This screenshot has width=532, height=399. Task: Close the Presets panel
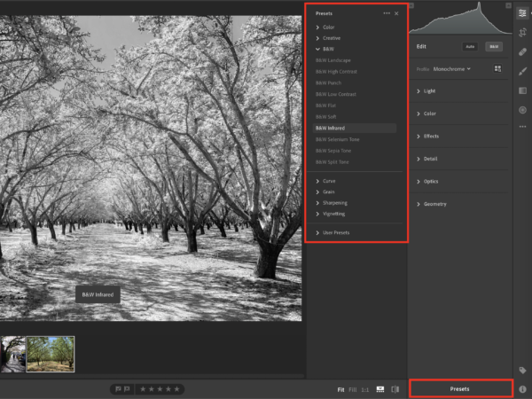click(x=396, y=13)
